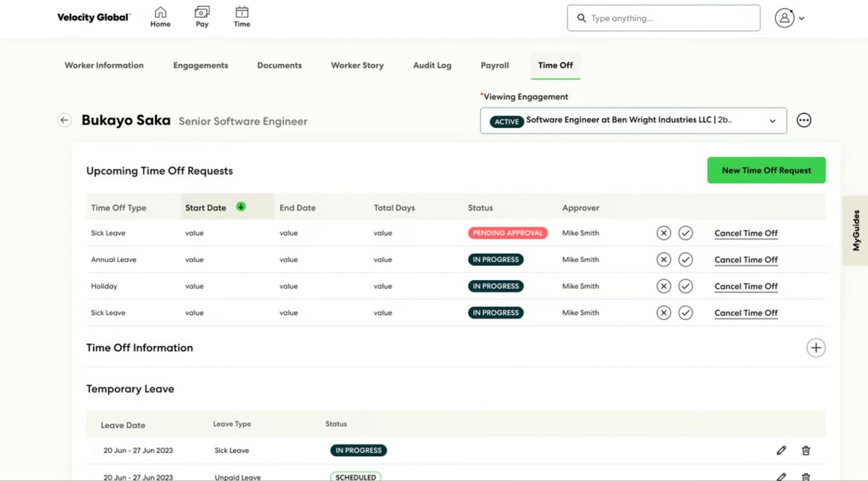
Task: Click the Time Off Type column header
Action: 118,208
